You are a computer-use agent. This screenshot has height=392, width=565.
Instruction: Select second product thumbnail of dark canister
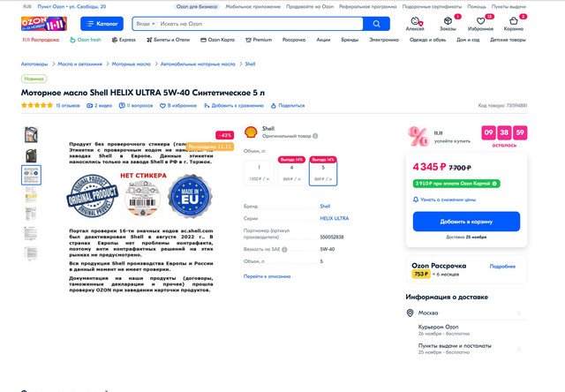click(32, 155)
